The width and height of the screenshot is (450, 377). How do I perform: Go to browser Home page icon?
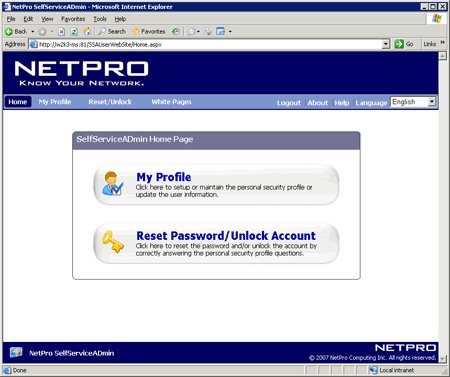[x=87, y=32]
